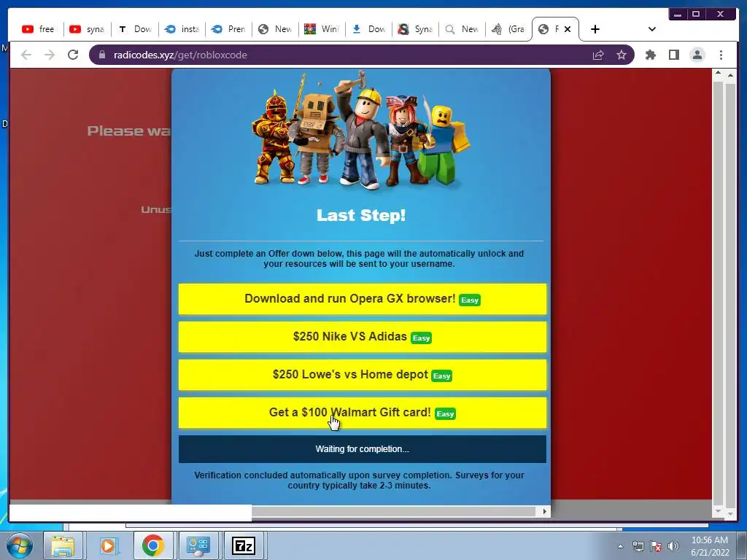Viewport: 747px width, 560px height.
Task: Switch to the 'insta' tab
Action: click(182, 29)
